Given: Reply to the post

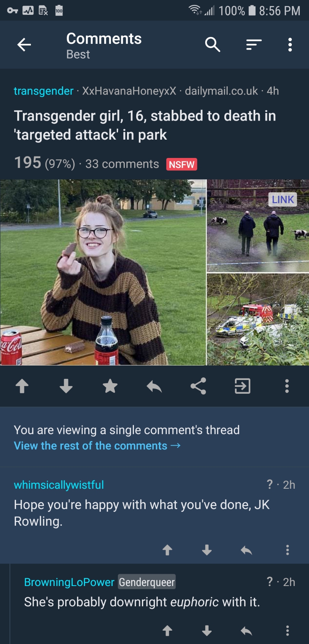Looking at the screenshot, I should (x=154, y=386).
